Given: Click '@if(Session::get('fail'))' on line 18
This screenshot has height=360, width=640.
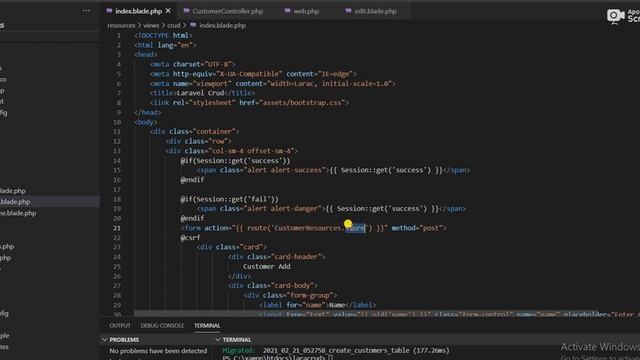Looking at the screenshot, I should point(229,199).
